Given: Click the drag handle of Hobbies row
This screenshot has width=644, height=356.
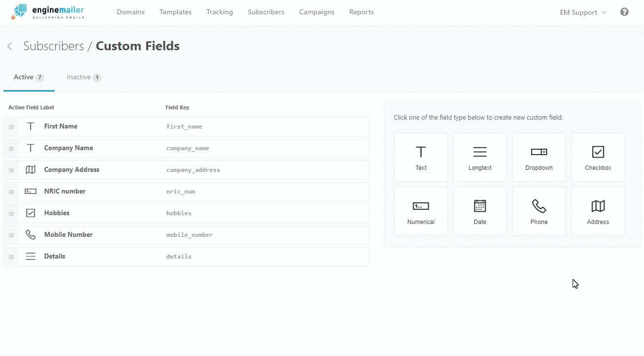Looking at the screenshot, I should (11, 214).
